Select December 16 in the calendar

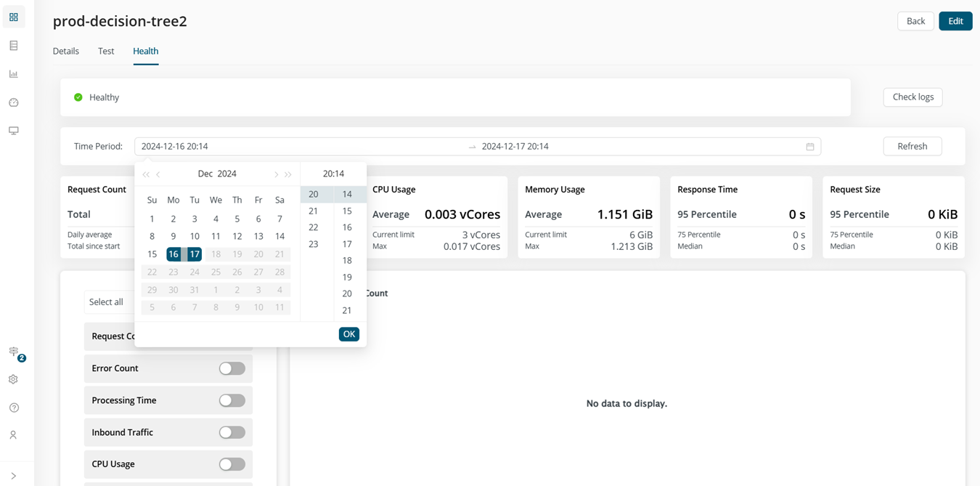pyautogui.click(x=173, y=254)
